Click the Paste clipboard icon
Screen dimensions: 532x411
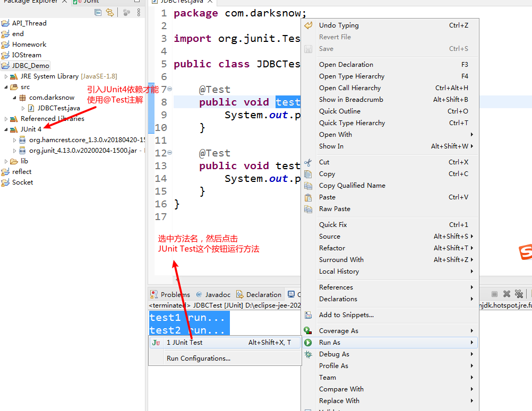pyautogui.click(x=308, y=197)
